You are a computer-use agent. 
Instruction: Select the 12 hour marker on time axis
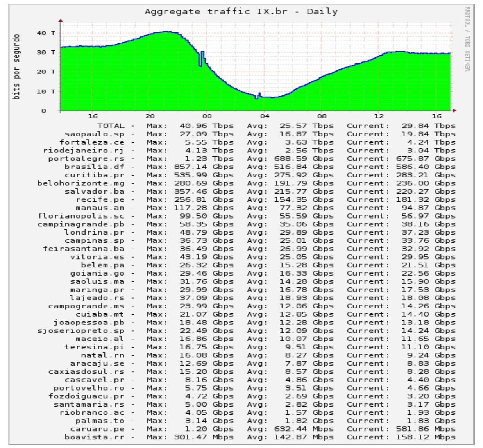coord(379,116)
